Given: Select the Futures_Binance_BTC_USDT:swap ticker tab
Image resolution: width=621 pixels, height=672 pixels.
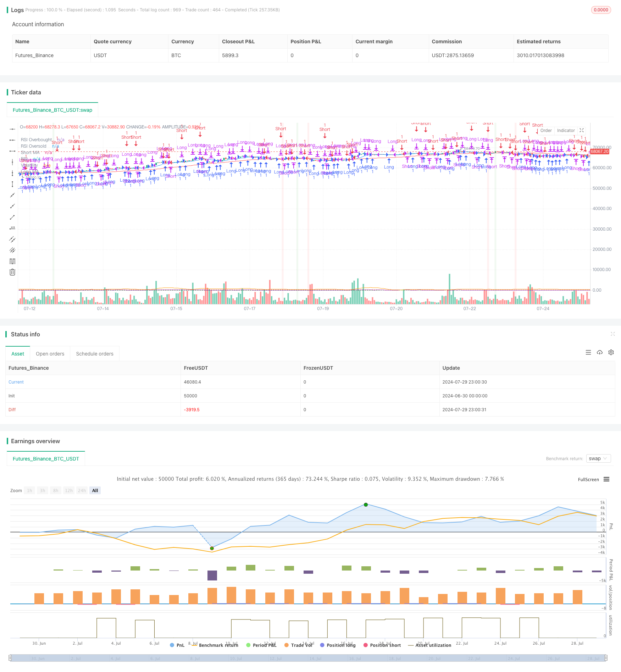Looking at the screenshot, I should 52,110.
